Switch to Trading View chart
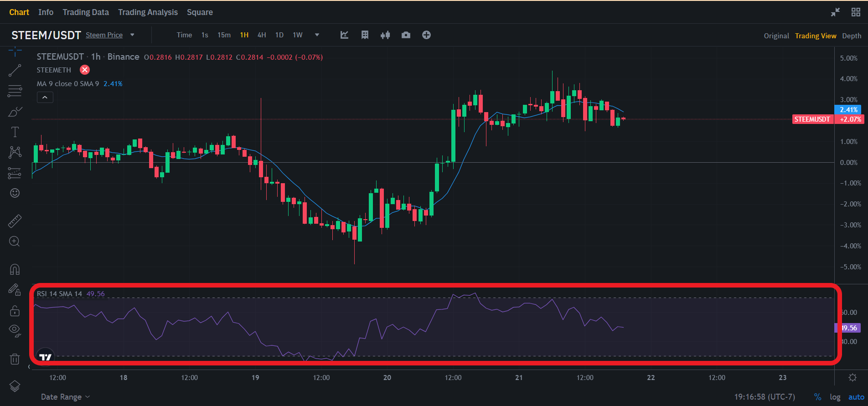Viewport: 868px width, 406px height. (x=816, y=36)
